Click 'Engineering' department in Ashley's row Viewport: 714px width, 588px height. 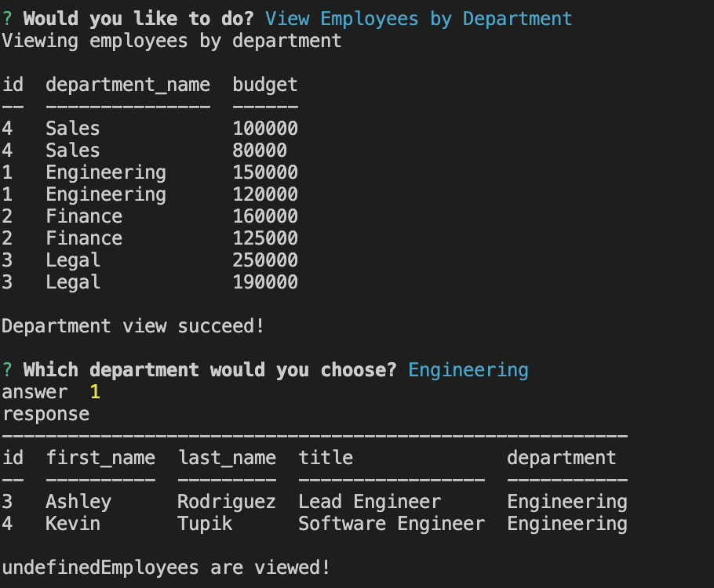pos(567,503)
